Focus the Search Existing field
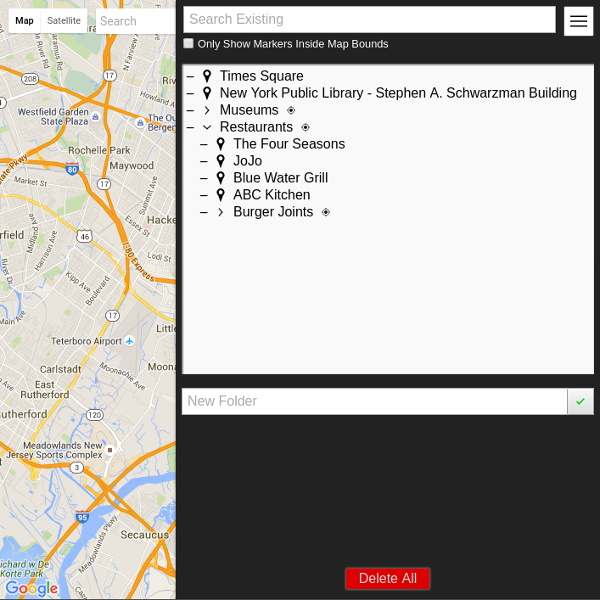The width and height of the screenshot is (600, 600). 369,20
